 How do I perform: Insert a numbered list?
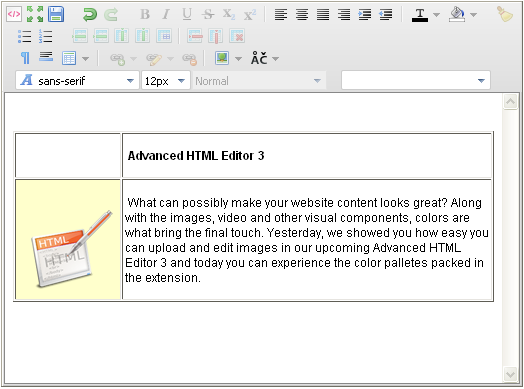click(45, 36)
